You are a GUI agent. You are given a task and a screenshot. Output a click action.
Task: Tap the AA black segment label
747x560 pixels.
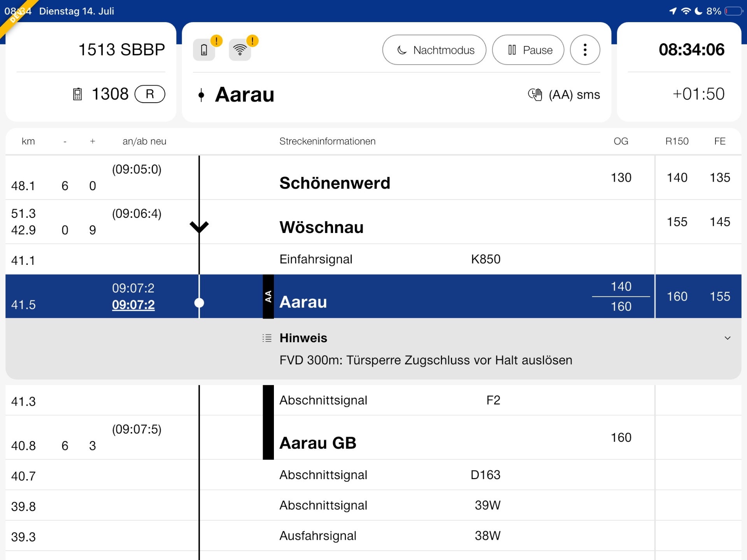tap(268, 296)
